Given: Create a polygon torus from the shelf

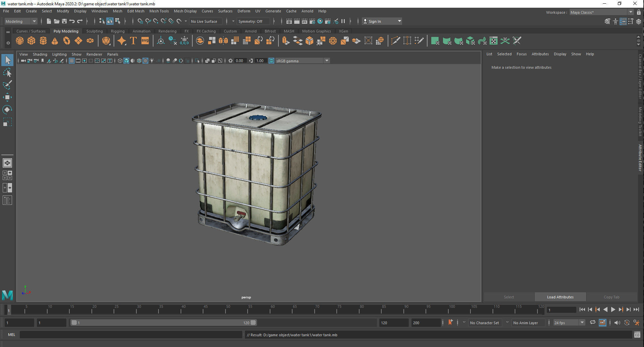Looking at the screenshot, I should [x=67, y=41].
